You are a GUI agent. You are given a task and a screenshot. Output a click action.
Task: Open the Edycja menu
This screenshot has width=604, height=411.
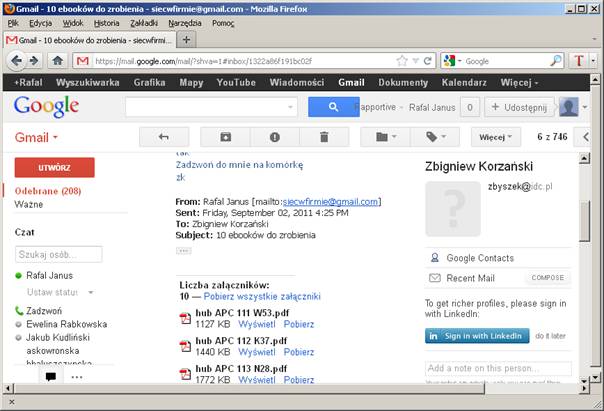(x=40, y=23)
